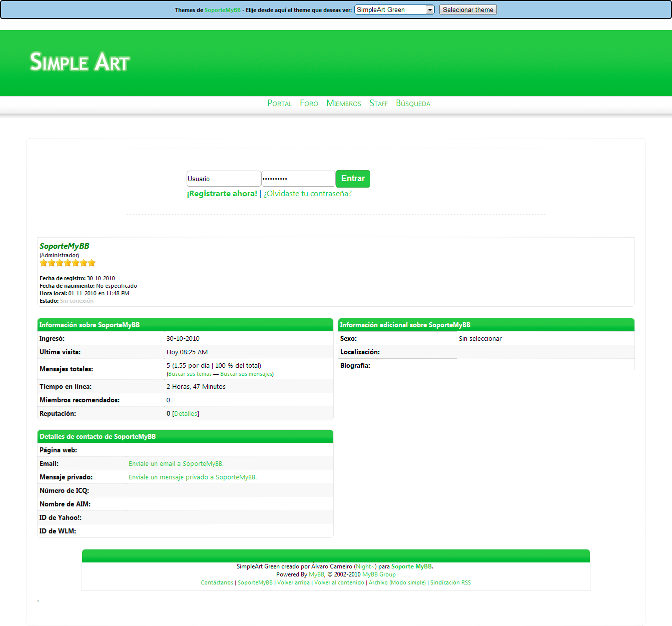Follow the ¡Registrarte ahora! link

click(222, 194)
